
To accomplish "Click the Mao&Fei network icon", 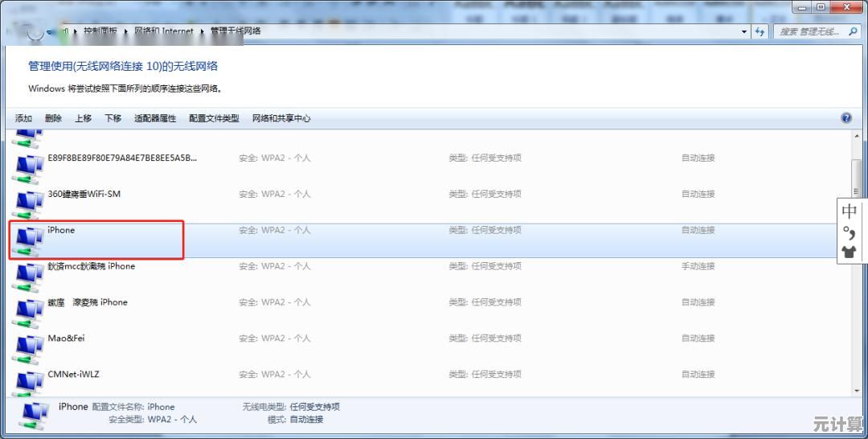I will 30,348.
